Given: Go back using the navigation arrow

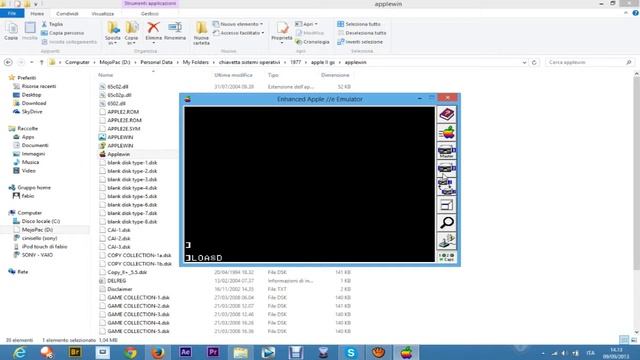Looking at the screenshot, I should pyautogui.click(x=8, y=62).
